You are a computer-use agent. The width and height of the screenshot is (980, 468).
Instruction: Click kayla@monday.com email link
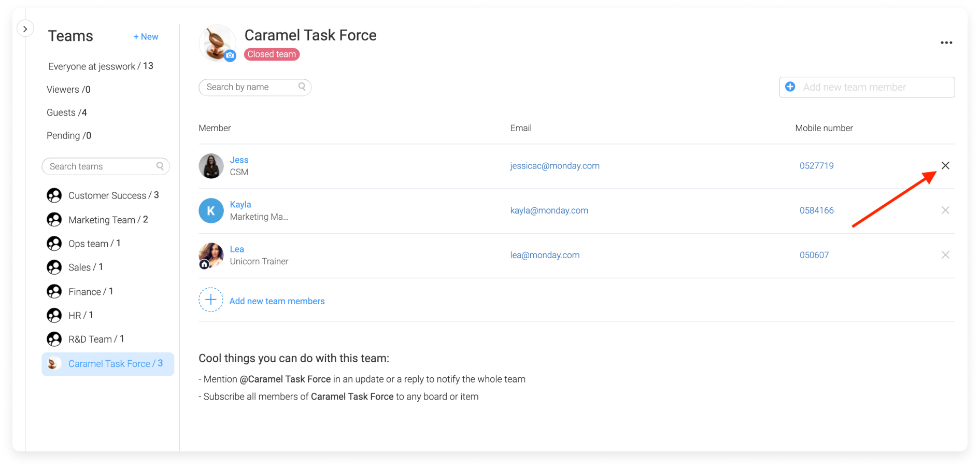549,210
